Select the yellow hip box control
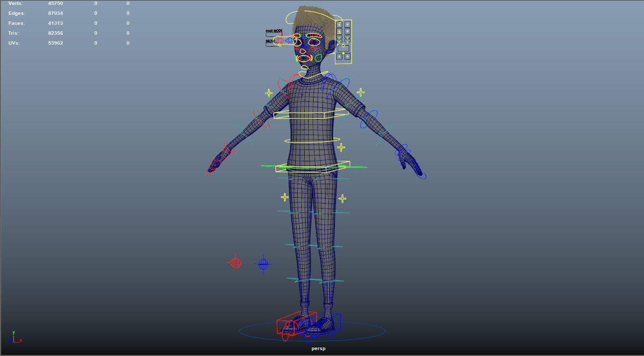The image size is (644, 356). click(x=313, y=167)
